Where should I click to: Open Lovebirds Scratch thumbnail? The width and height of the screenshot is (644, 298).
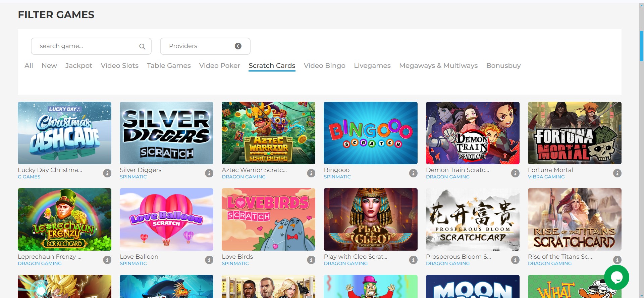[268, 219]
